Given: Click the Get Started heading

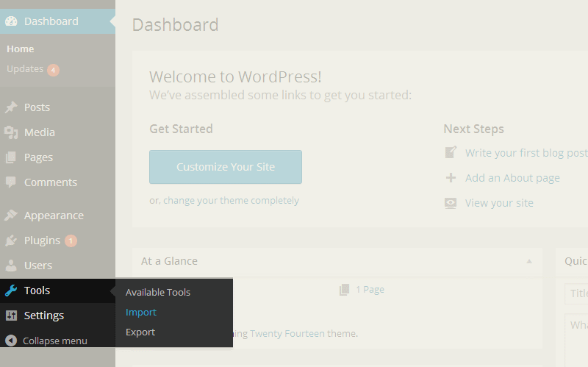Looking at the screenshot, I should [181, 129].
